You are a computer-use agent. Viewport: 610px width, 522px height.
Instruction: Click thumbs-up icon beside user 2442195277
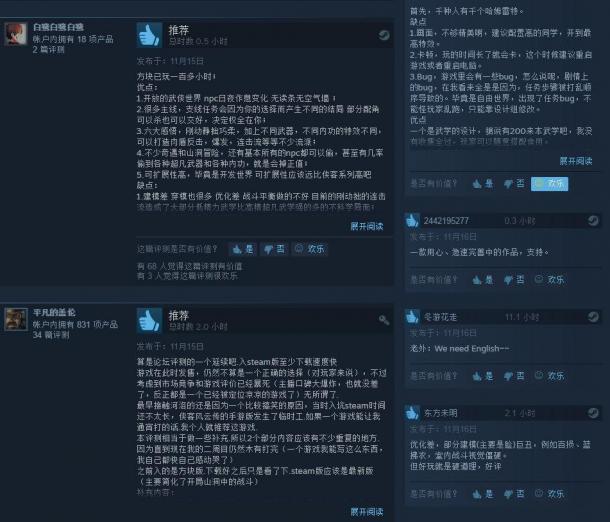click(412, 221)
